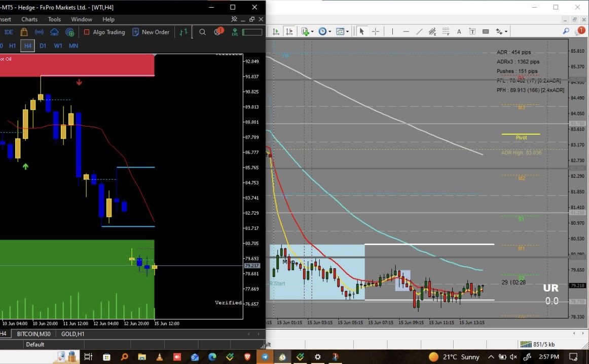Click the yellow Pivot line label
The image size is (589, 364).
[521, 137]
